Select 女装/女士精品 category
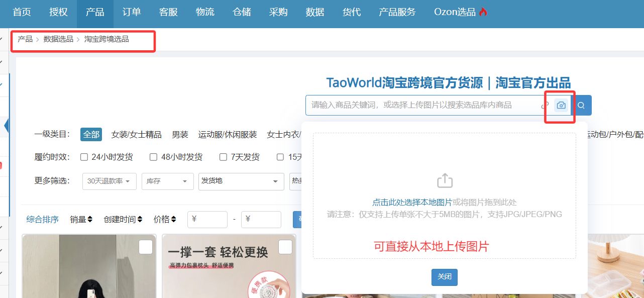 (x=137, y=135)
